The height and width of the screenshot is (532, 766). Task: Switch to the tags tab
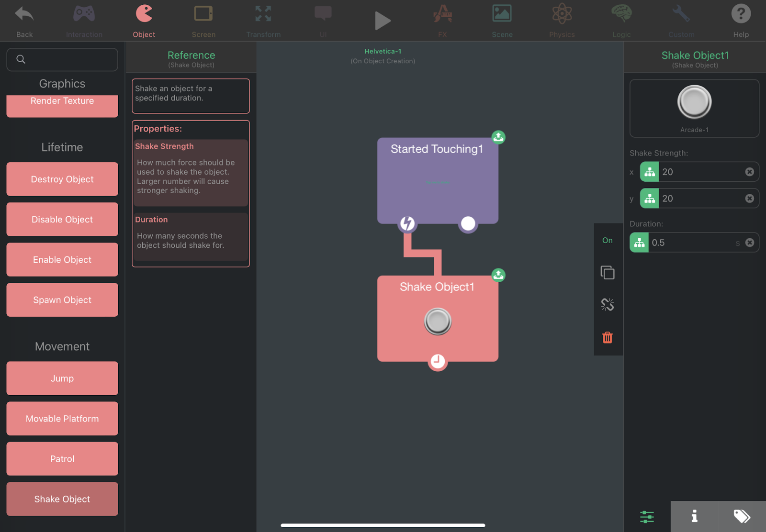[x=742, y=516]
